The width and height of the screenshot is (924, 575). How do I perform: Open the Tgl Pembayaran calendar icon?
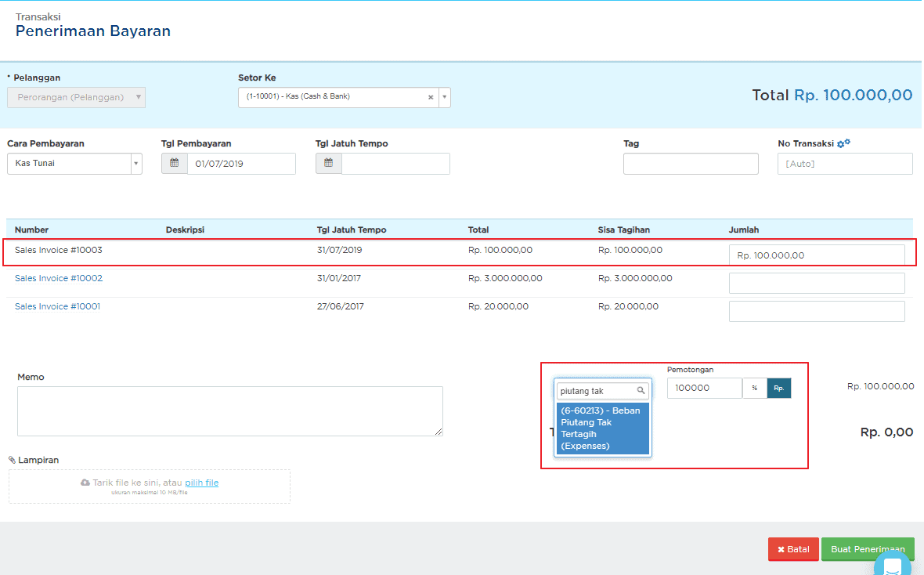(175, 164)
